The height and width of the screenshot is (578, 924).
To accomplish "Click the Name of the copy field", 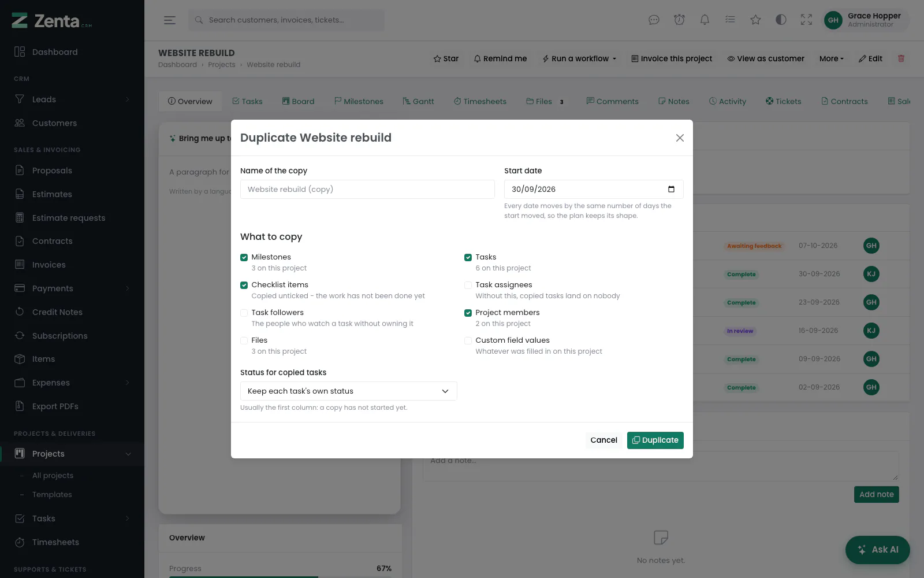I will click(367, 190).
